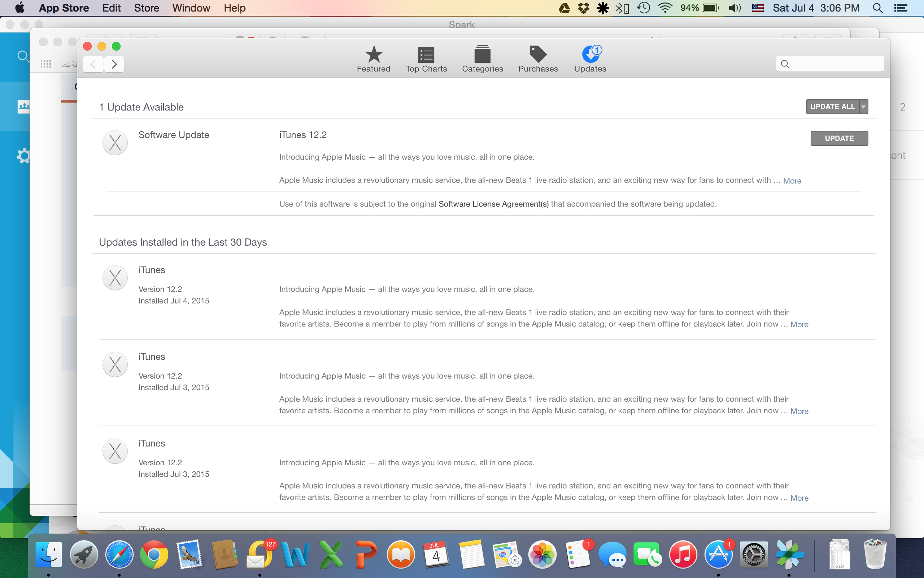Click the pinwheel app icon beside System Preferences
Image resolution: width=924 pixels, height=578 pixels.
coord(789,554)
